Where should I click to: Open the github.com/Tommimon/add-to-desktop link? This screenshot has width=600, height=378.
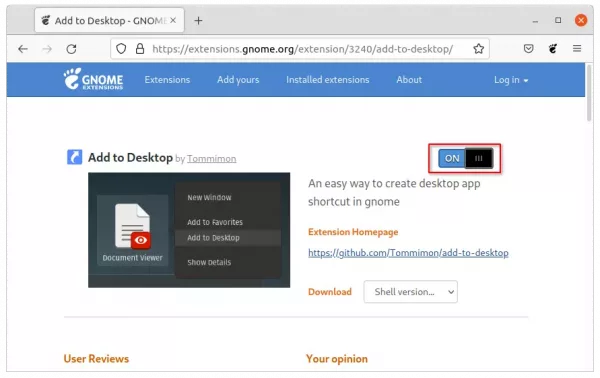tap(408, 253)
